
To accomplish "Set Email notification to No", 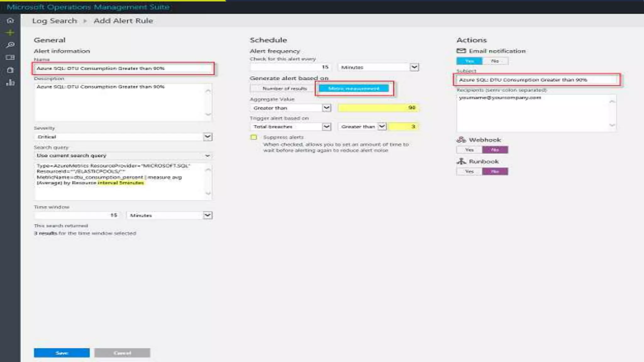I will coord(495,61).
